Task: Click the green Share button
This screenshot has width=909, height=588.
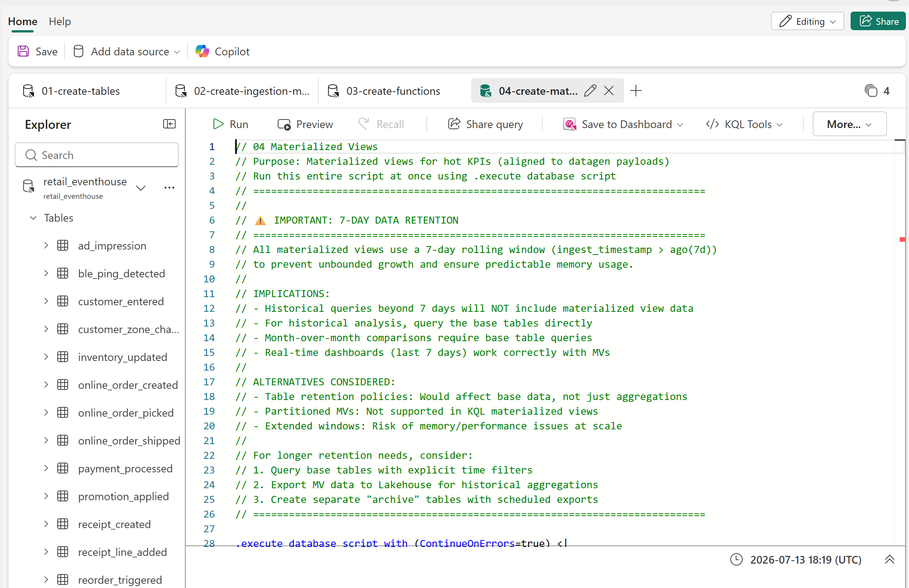Action: [878, 21]
